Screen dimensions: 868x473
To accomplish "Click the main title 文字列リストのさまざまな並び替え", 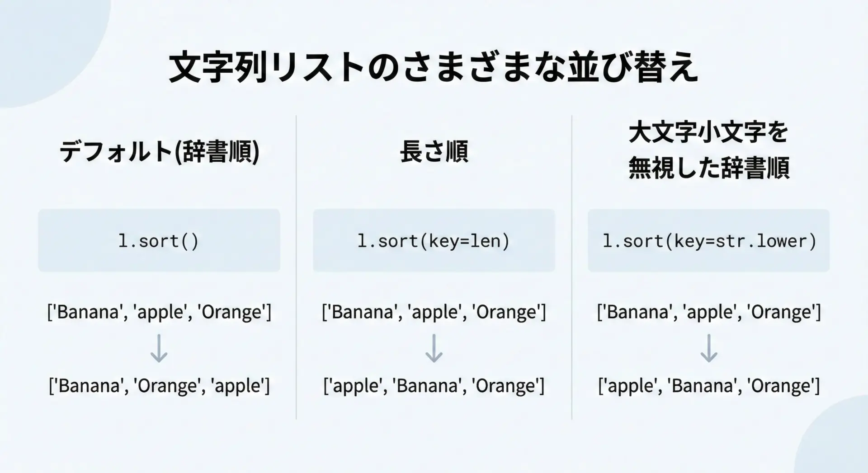I will click(x=433, y=68).
